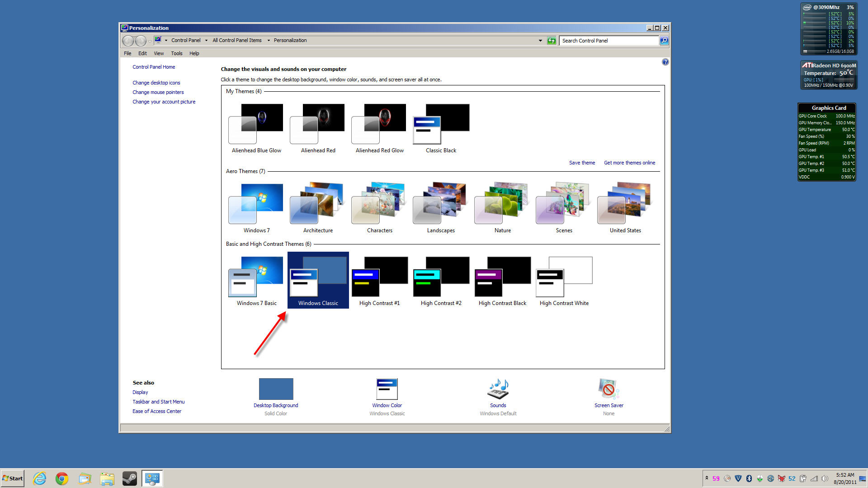Click Change your account picture link
868x488 pixels.
164,102
